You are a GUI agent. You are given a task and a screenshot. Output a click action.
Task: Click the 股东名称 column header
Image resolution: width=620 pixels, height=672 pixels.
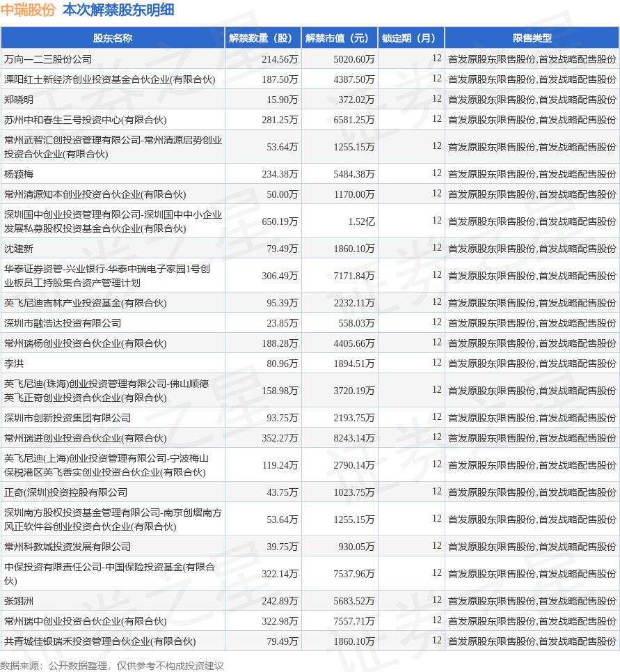pyautogui.click(x=113, y=38)
